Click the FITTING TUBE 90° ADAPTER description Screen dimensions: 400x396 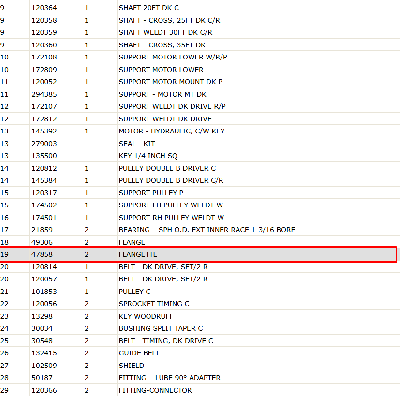point(169,378)
